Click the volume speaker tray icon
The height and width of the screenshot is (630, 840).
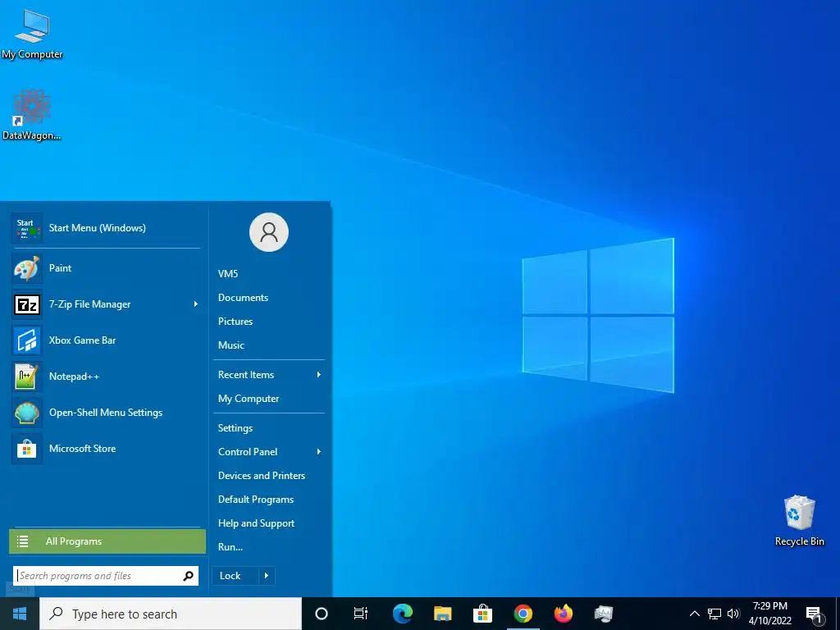(733, 614)
